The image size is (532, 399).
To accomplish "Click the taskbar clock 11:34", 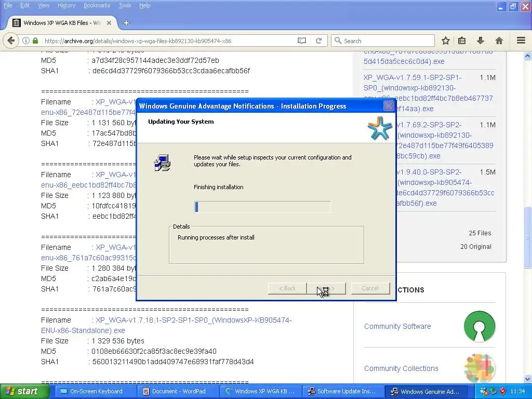I will point(517,391).
